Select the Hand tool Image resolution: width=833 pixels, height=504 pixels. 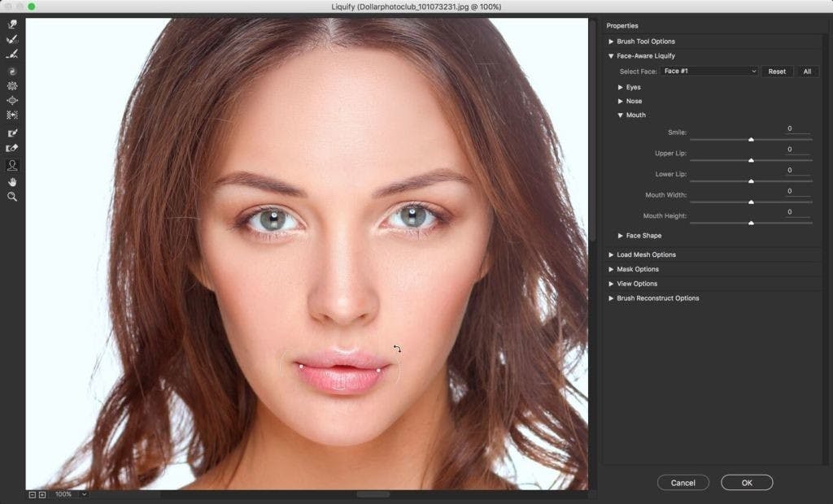click(11, 182)
